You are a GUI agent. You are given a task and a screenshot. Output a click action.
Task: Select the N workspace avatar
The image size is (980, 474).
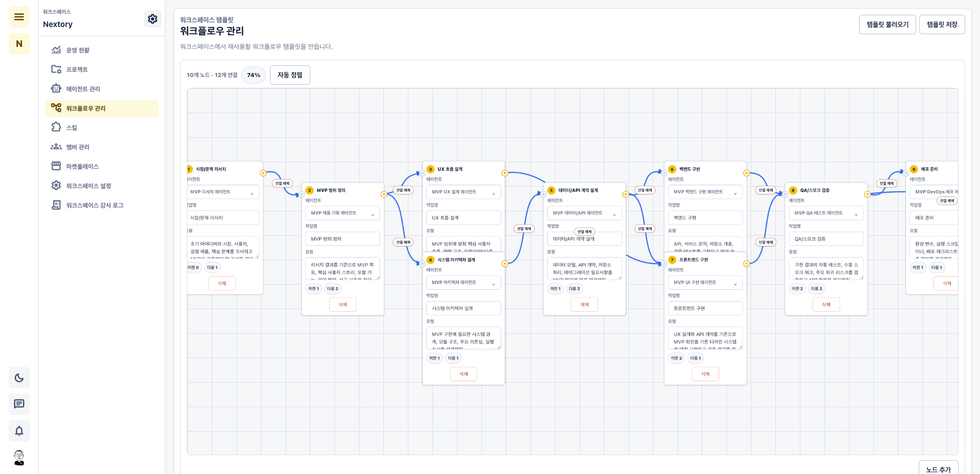(19, 44)
